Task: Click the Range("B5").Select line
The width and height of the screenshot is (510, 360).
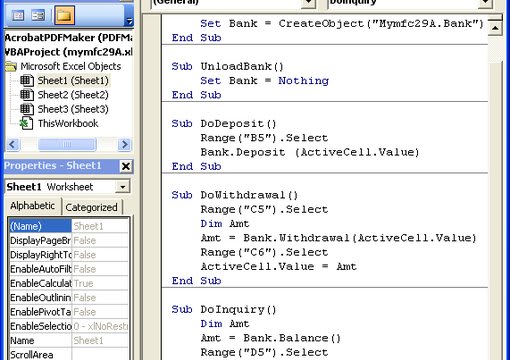Action: pyautogui.click(x=264, y=138)
